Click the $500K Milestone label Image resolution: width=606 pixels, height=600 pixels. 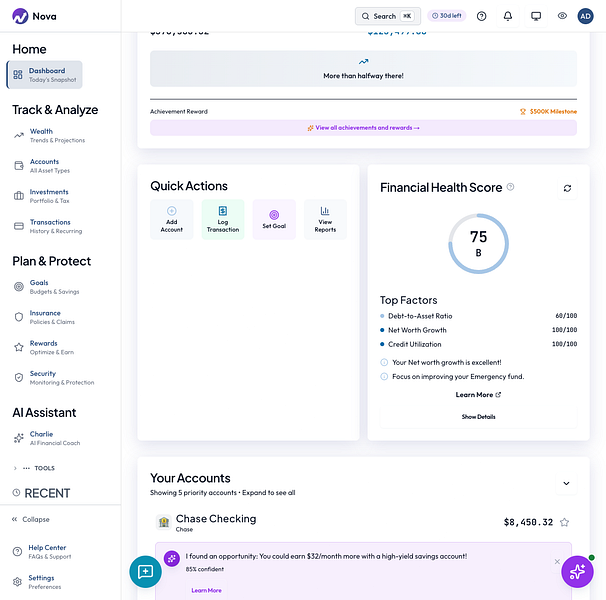(x=548, y=111)
